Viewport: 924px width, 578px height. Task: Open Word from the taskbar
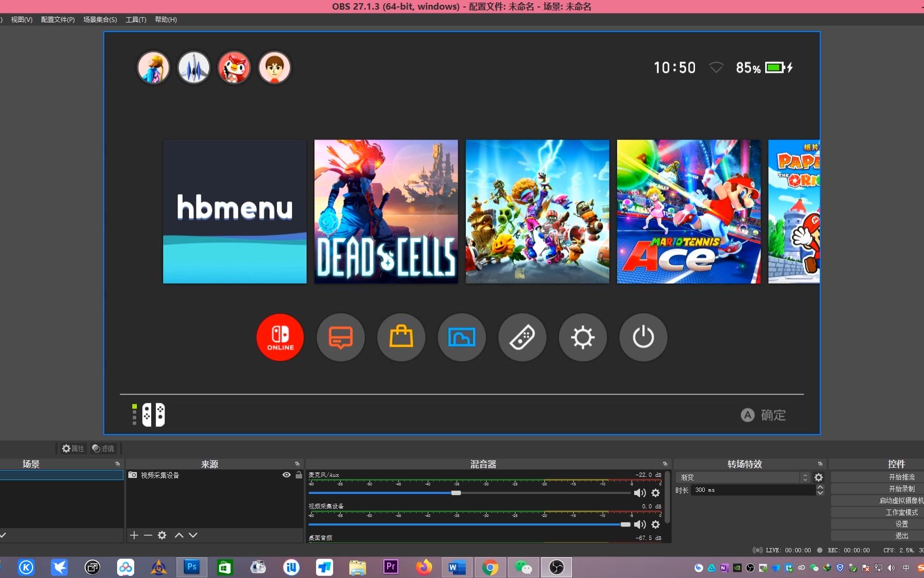457,567
